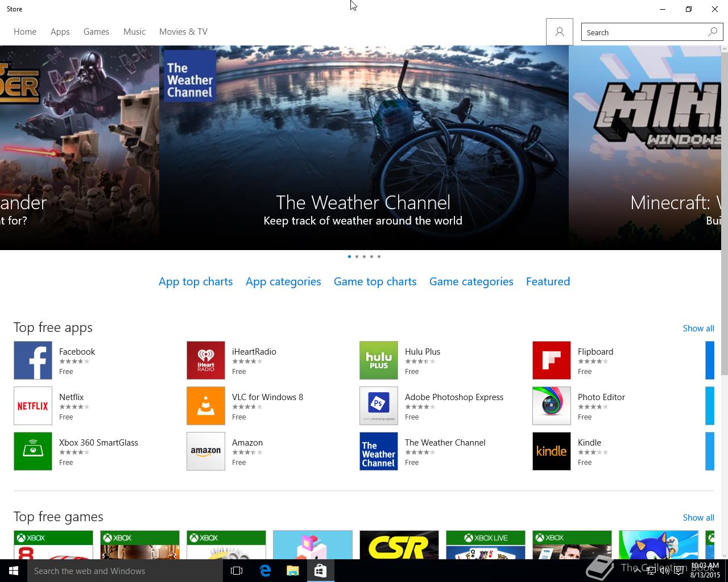Click the Xbox 360 SmartGlass title
The image size is (728, 582).
point(98,443)
